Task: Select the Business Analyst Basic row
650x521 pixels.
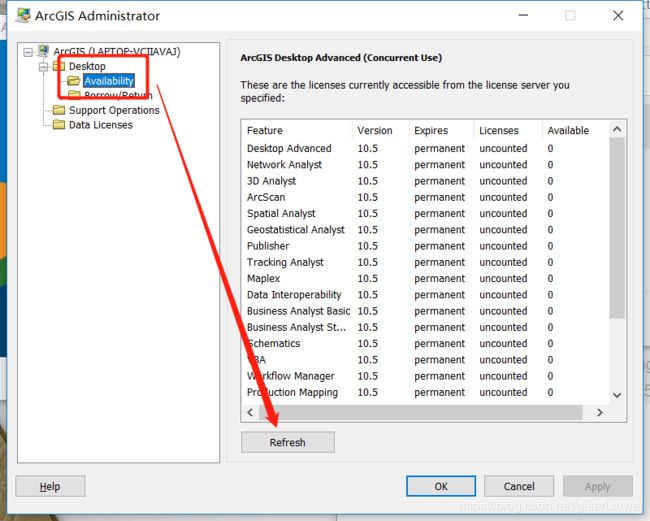Action: [425, 311]
